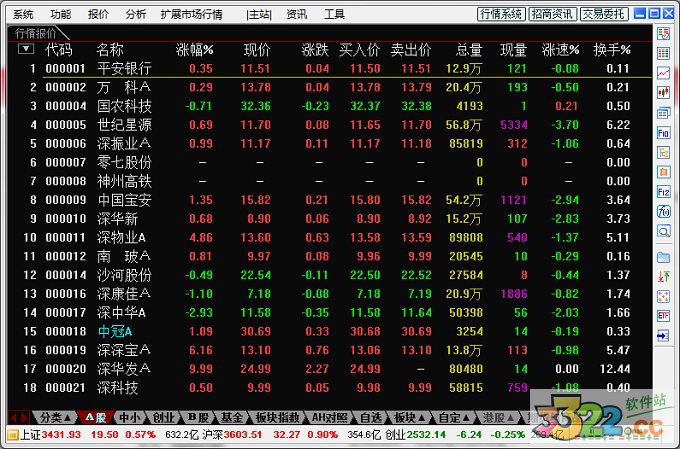Viewport: 680px width, 449px height.
Task: Select the cyan 中冠A stock name
Action: 115,331
